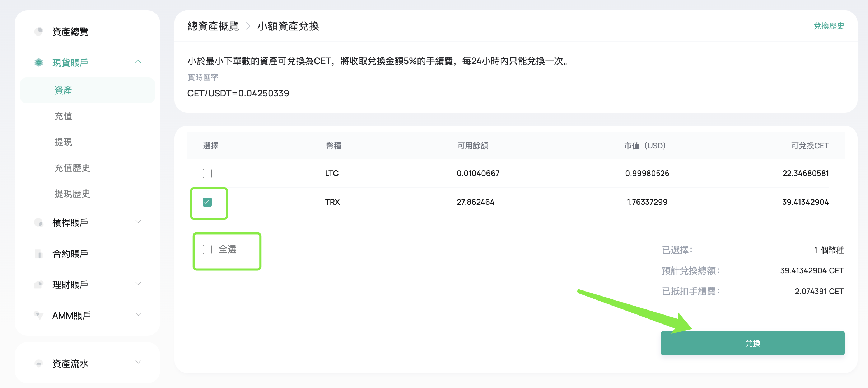This screenshot has width=868, height=388.
Task: Click the 小額資產兌換 breadcrumb title
Action: tap(288, 26)
